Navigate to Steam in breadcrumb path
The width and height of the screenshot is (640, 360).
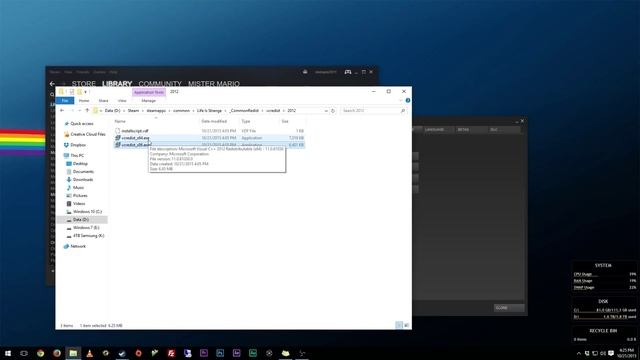point(133,111)
